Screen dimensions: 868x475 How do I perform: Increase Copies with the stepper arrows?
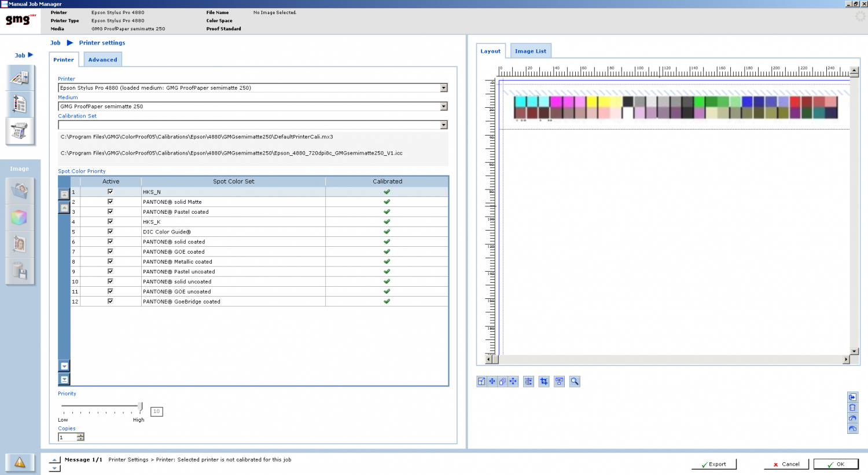point(80,435)
